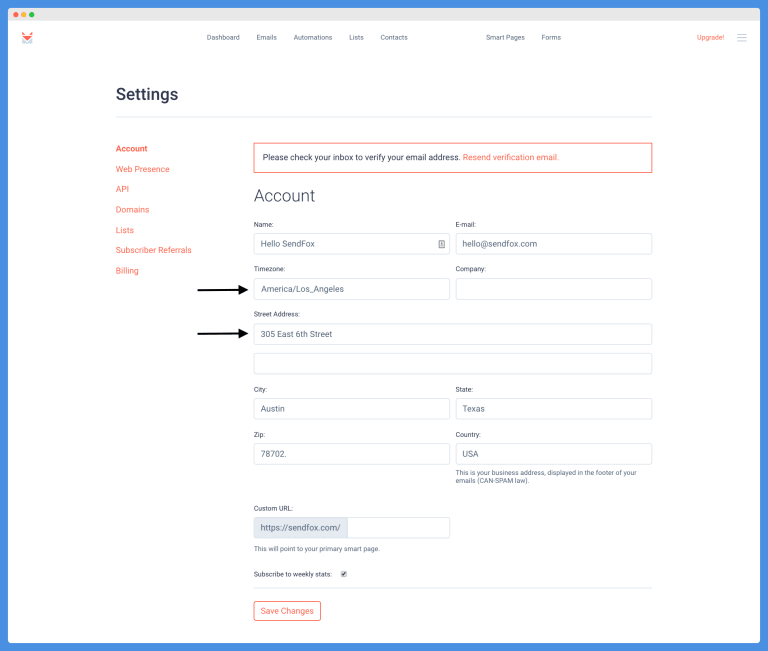Select API in settings sidebar
The height and width of the screenshot is (651, 768).
122,189
